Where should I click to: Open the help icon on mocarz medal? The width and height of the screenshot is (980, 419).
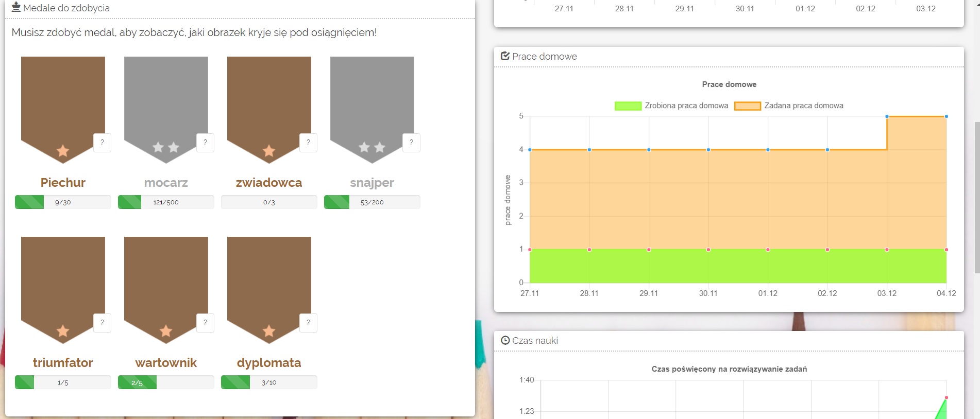205,143
